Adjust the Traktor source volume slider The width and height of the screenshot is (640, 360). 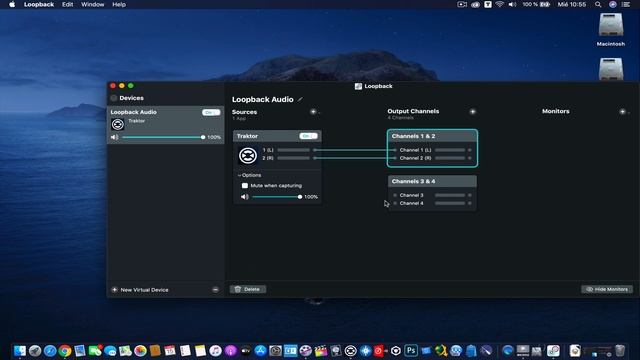coord(277,197)
